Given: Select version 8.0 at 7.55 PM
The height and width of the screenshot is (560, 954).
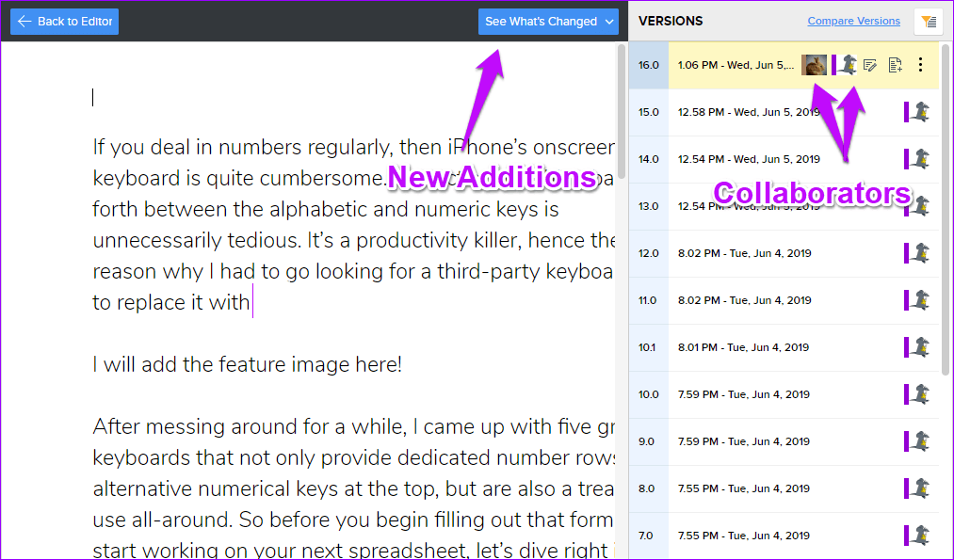Looking at the screenshot, I should pos(784,488).
